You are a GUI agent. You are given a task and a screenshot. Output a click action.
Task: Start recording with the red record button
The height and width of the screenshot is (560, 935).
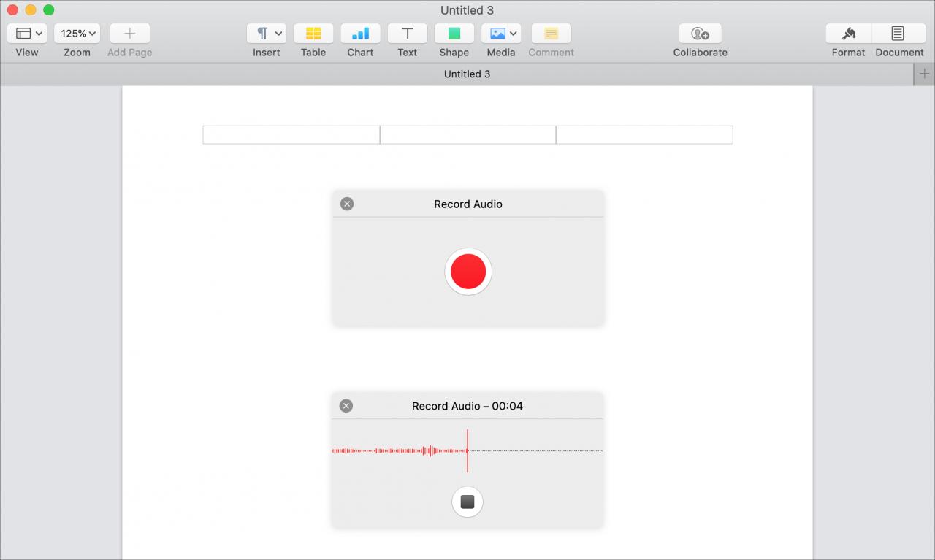pos(468,272)
